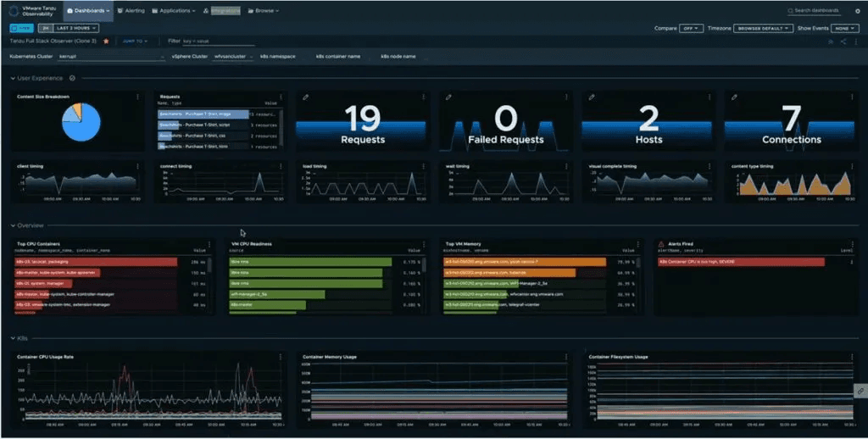Click the share dashboard icon
This screenshot has height=439, width=868.
843,42
